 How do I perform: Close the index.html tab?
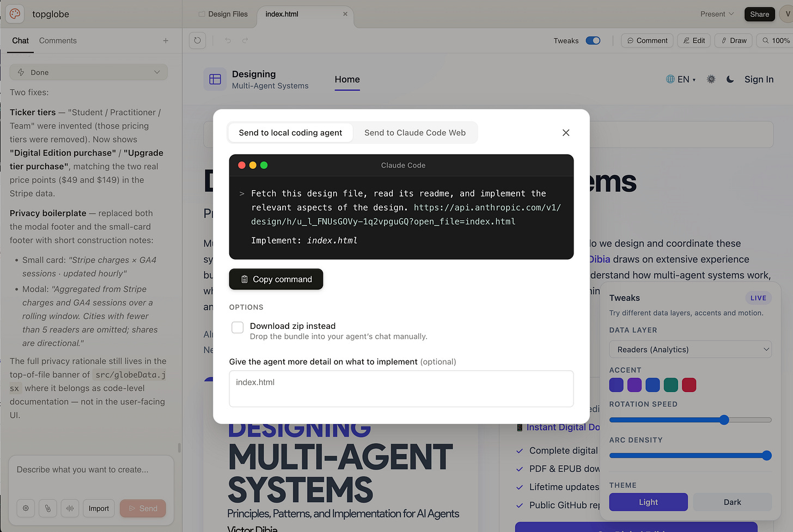point(345,14)
